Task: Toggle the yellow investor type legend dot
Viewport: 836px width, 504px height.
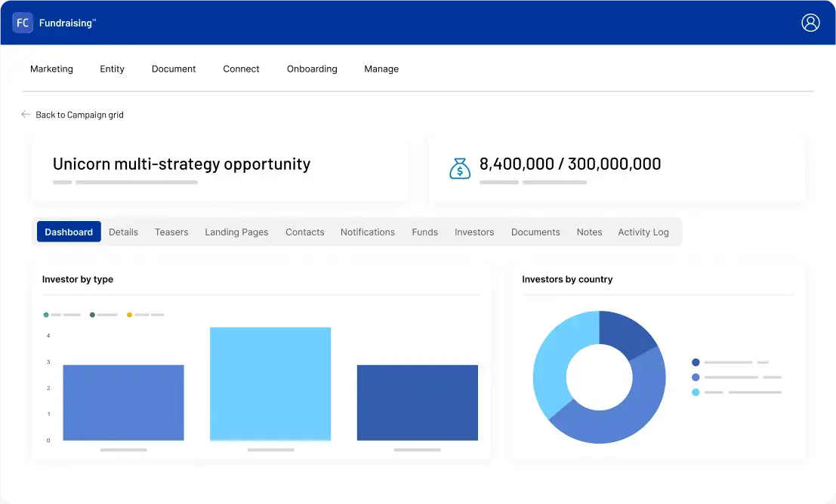Action: [128, 315]
